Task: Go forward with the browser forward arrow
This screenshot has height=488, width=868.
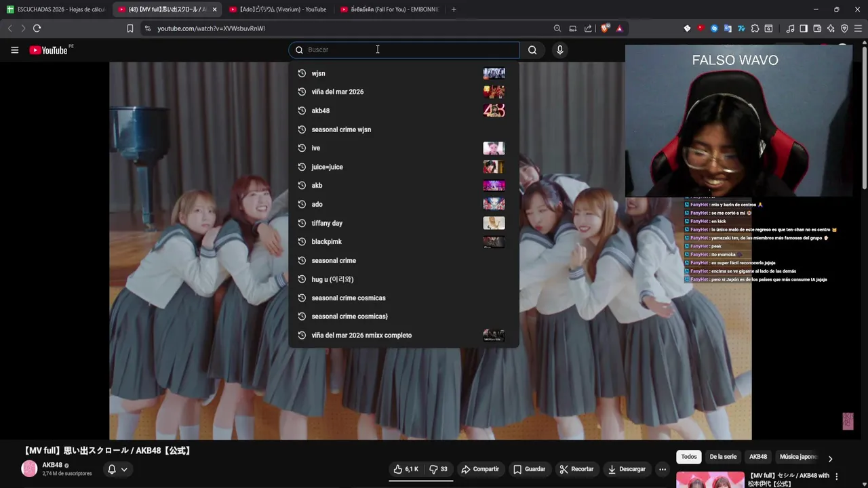Action: [x=23, y=28]
